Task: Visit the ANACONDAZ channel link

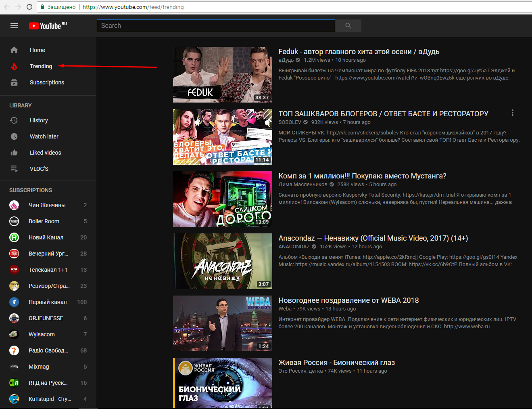Action: click(x=294, y=247)
